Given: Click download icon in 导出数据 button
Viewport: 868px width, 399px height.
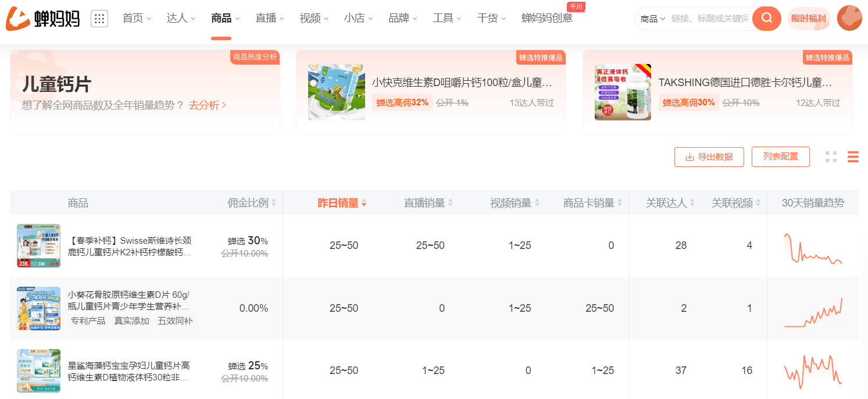Looking at the screenshot, I should pyautogui.click(x=690, y=157).
